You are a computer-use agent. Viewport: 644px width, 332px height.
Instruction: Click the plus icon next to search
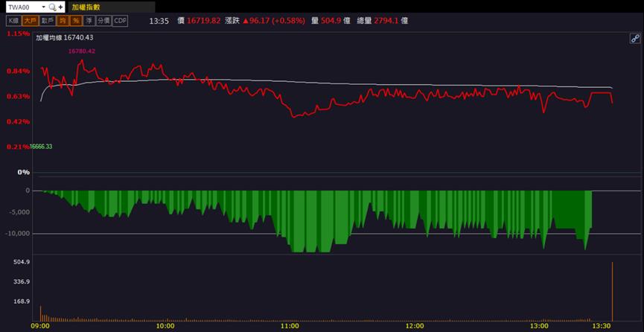click(x=61, y=7)
